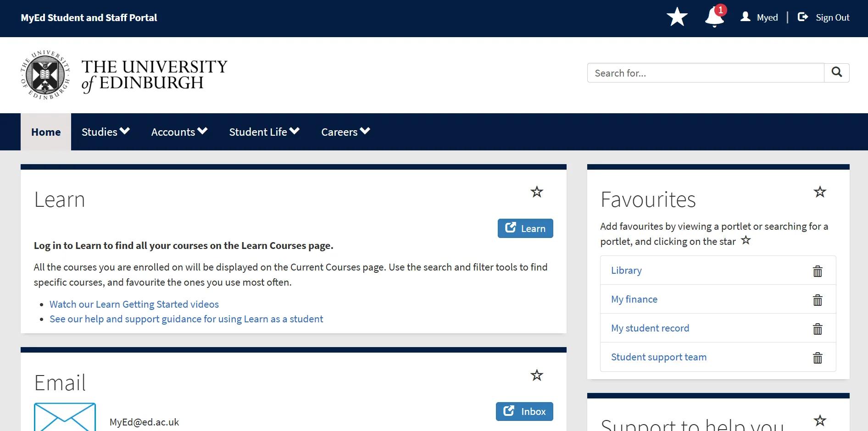The width and height of the screenshot is (868, 431).
Task: Expand the Accounts dropdown menu
Action: pyautogui.click(x=179, y=132)
